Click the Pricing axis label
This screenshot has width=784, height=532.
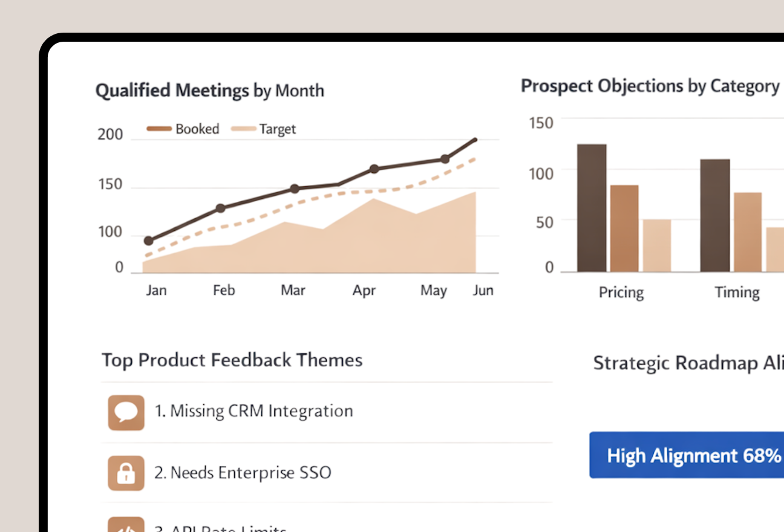621,293
